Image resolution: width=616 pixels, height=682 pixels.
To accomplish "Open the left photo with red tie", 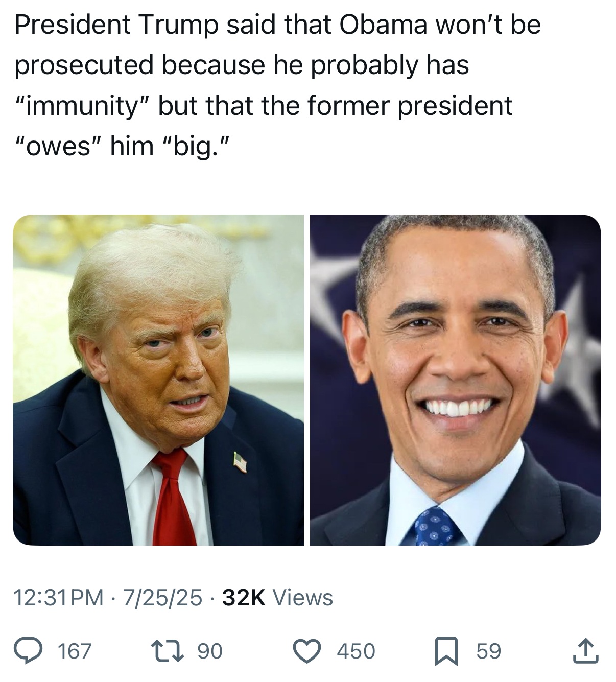I will (x=158, y=380).
